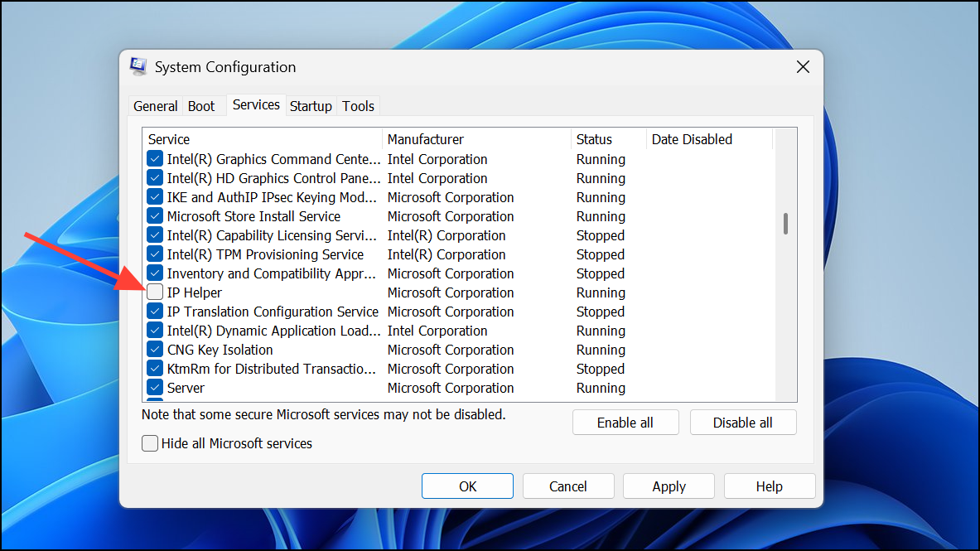The height and width of the screenshot is (551, 980).
Task: Uncheck IP Translation Configuration Service checkbox
Action: (155, 312)
